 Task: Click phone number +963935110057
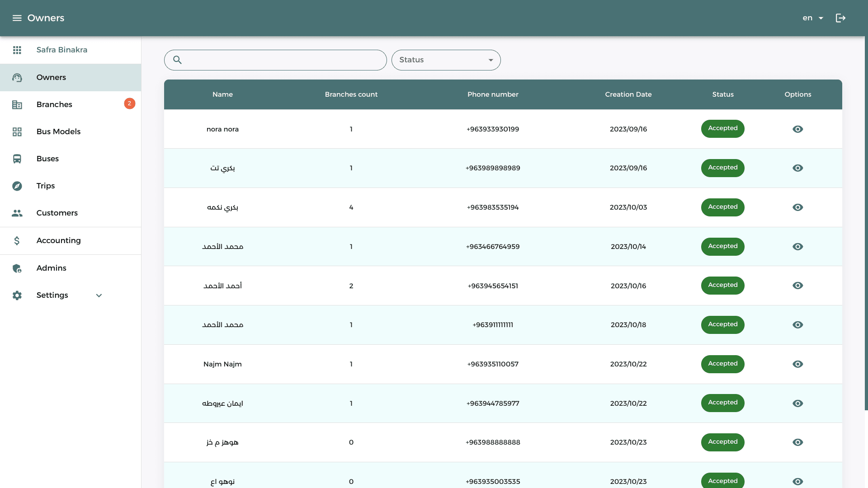(493, 364)
